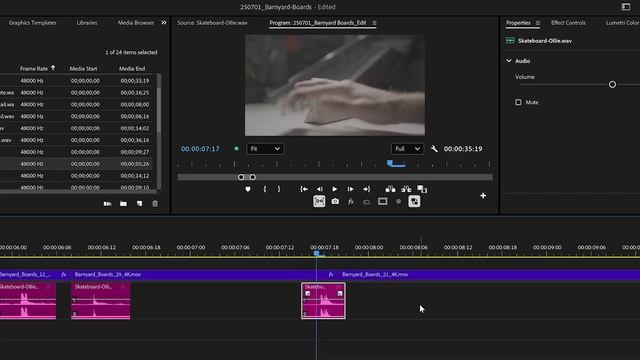
Task: Toggle the Safe Margins frame button
Action: click(x=319, y=201)
